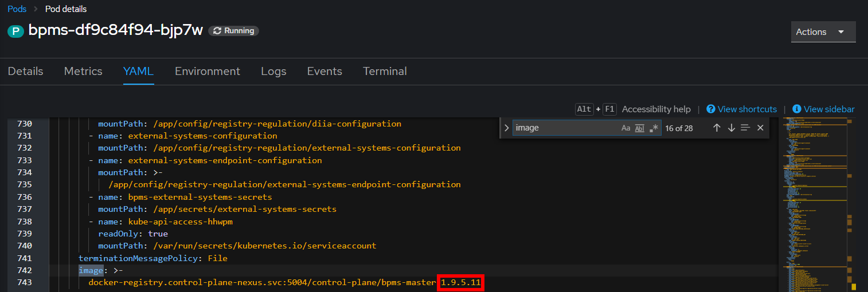
Task: Select the Environment tab
Action: [x=208, y=71]
